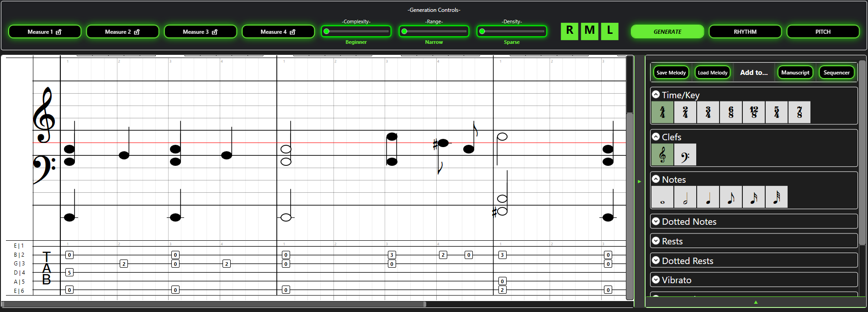Viewport: 868px width, 312px height.
Task: Choose the bass clef in the Clefs panel
Action: [685, 155]
